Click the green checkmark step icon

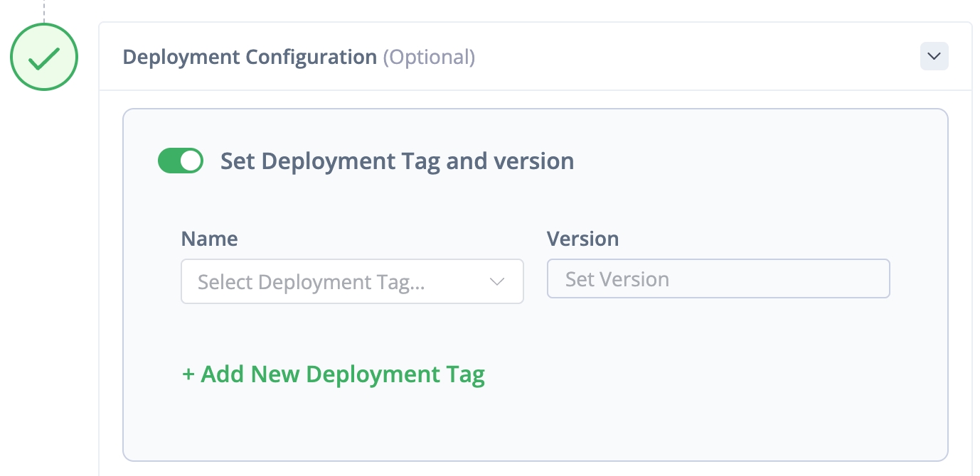pos(43,58)
